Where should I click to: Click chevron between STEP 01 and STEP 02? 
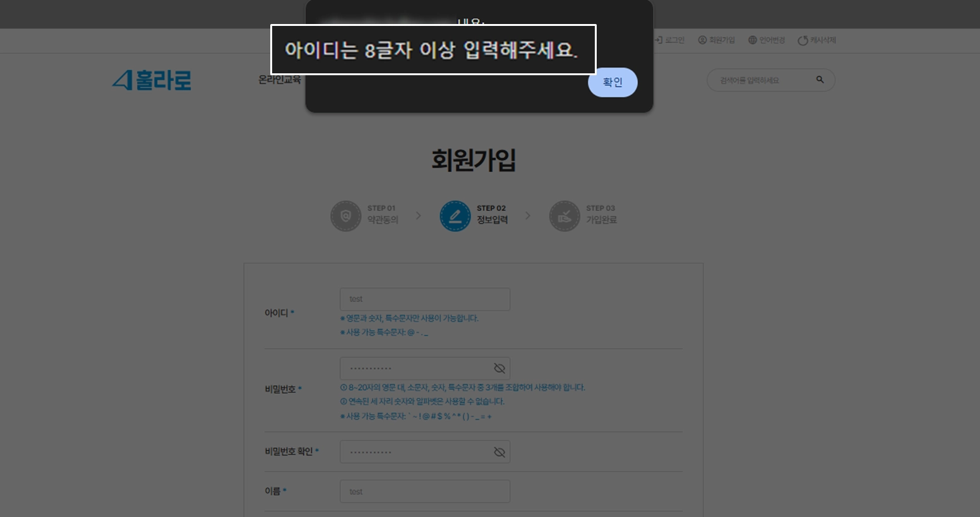[418, 216]
